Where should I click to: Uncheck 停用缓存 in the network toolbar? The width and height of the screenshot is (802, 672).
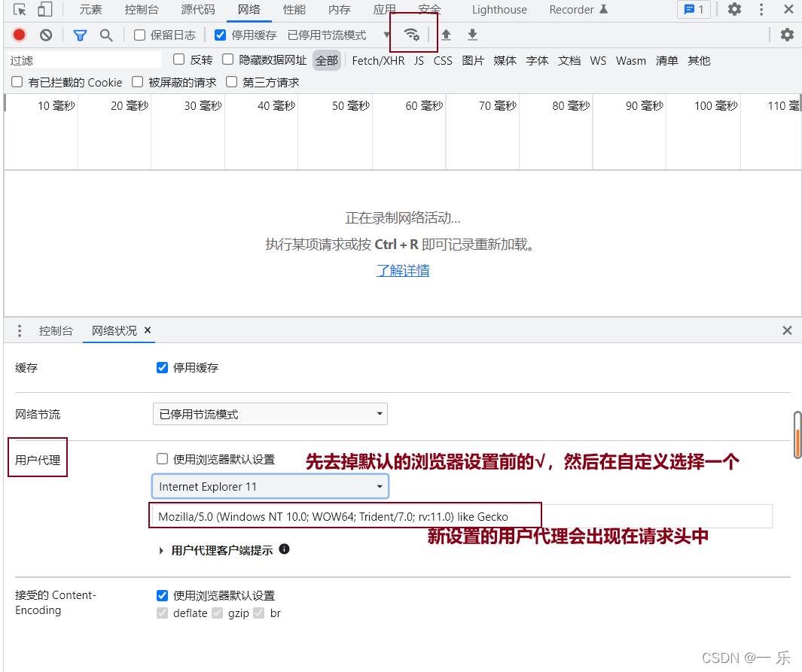click(220, 35)
